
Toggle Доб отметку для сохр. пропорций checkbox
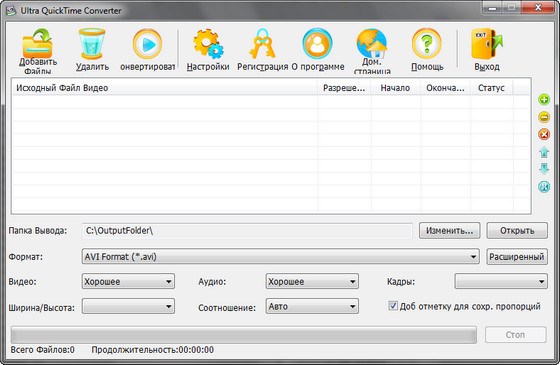tap(392, 306)
